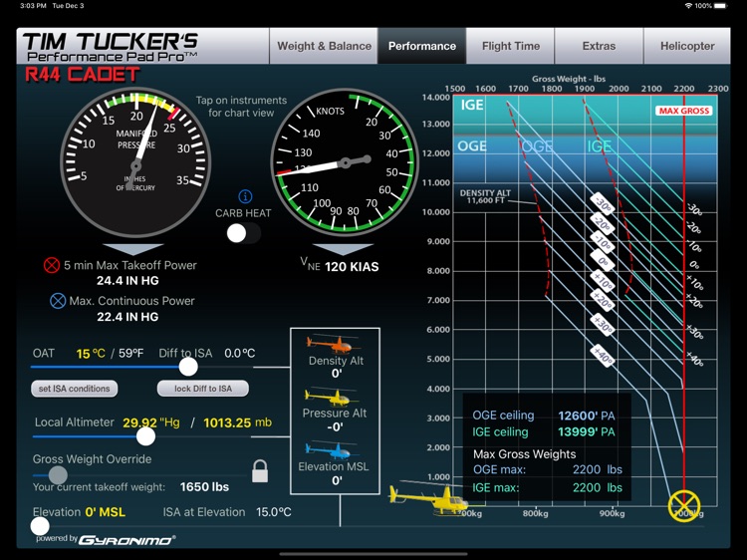Click the 24.4 IN HG takeoff power value

coord(127,281)
